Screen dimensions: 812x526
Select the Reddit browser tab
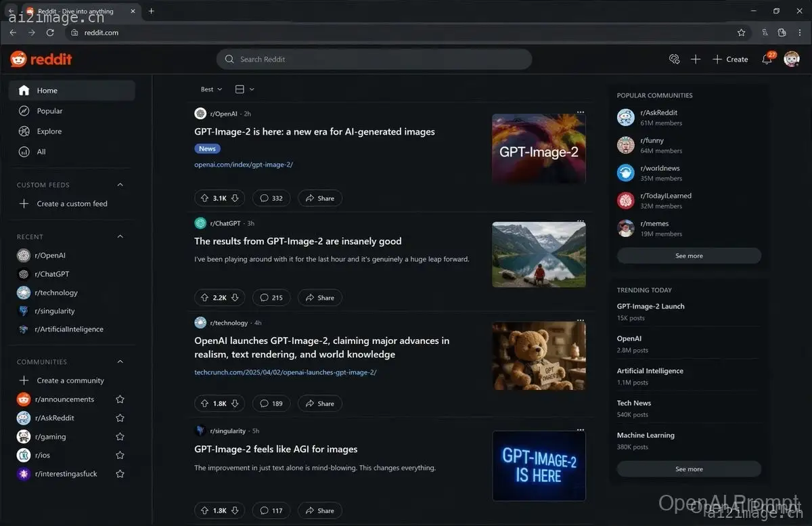pyautogui.click(x=81, y=12)
